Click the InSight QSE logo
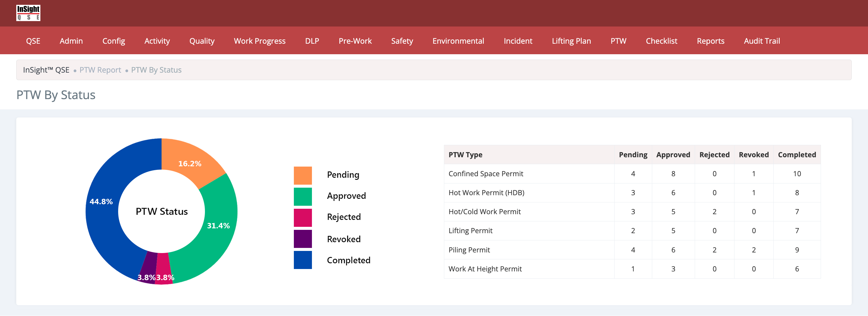The image size is (868, 316). coord(28,13)
